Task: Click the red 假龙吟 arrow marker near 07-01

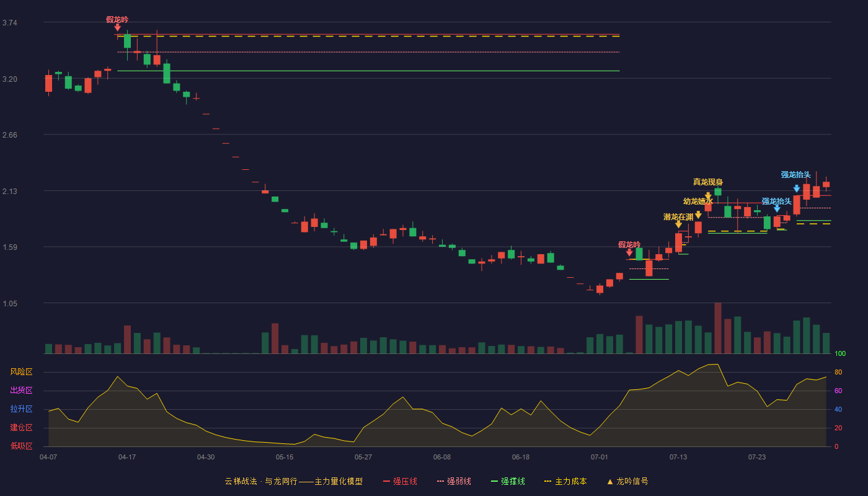Action: [629, 252]
